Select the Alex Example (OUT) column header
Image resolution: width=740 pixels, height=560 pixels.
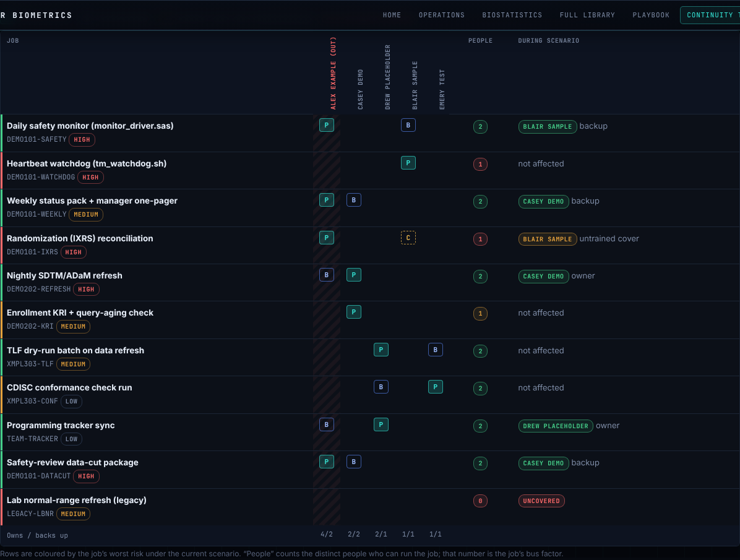pos(333,73)
